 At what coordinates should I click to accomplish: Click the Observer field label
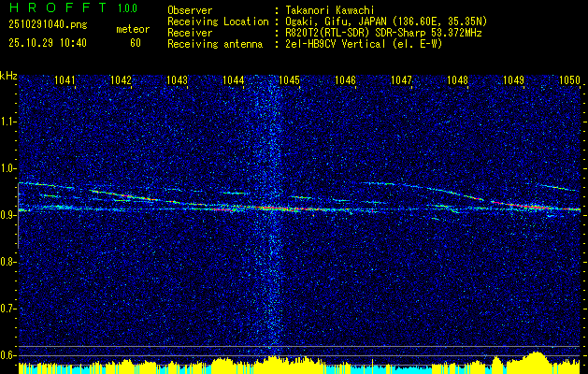pyautogui.click(x=190, y=10)
